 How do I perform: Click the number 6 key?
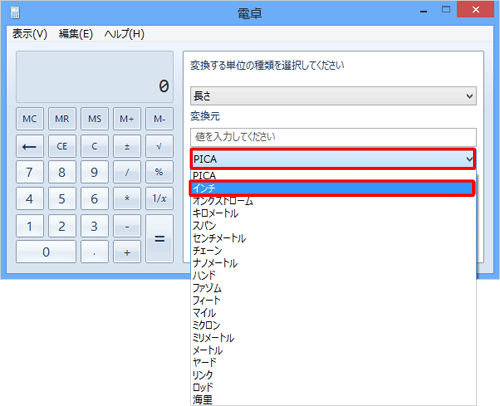coord(94,199)
